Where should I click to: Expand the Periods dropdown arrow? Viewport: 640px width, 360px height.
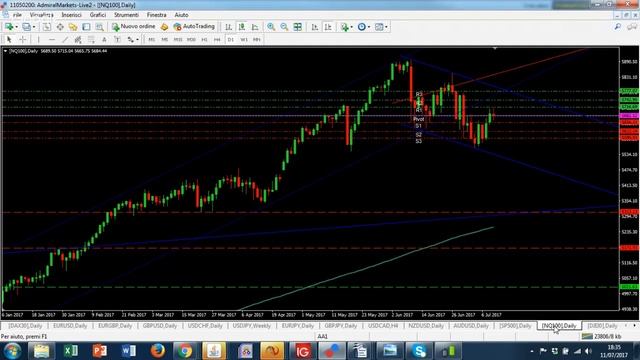click(369, 27)
